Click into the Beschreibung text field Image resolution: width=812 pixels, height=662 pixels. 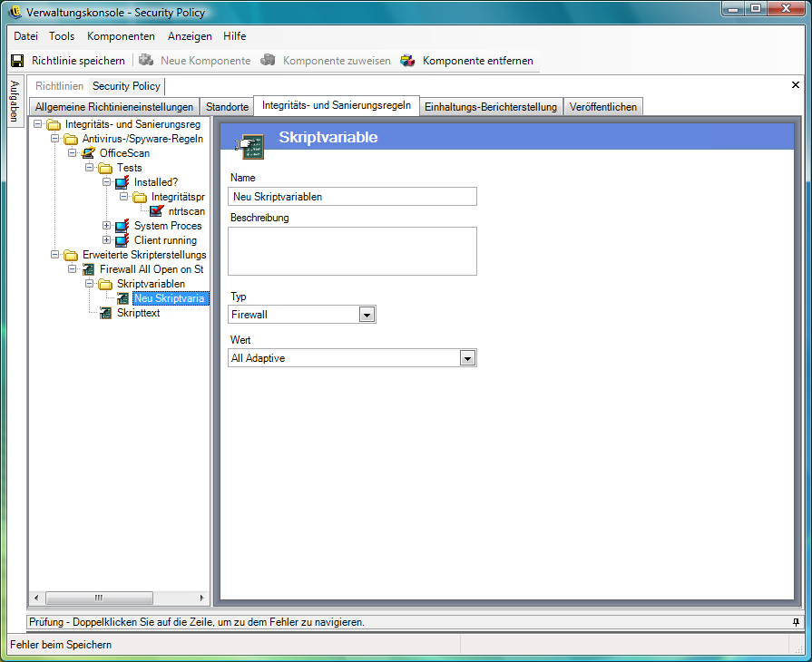click(x=352, y=251)
